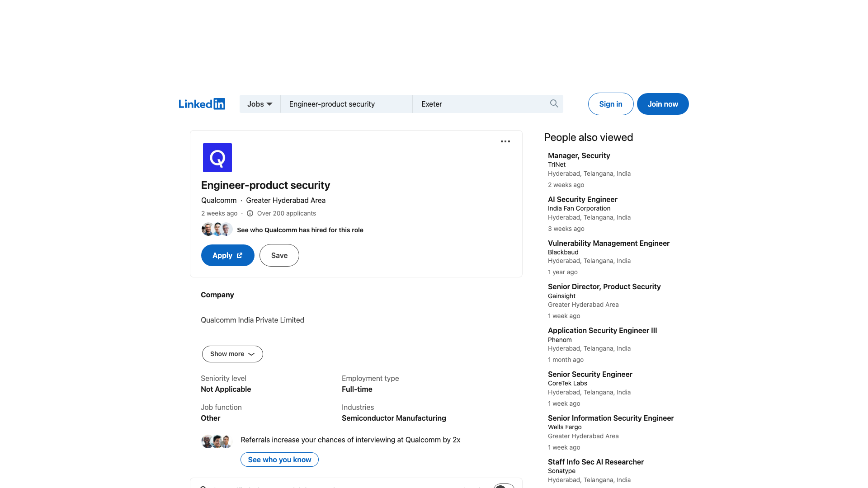868x488 pixels.
Task: Open the Qualcomm company link
Action: click(x=219, y=200)
